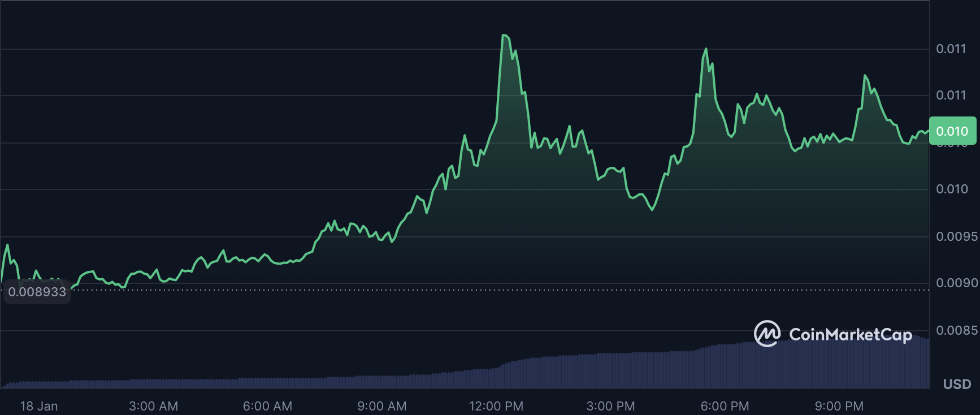Screen dimensions: 980x415
Task: Click the topmost 0.011 price axis label
Action: pos(951,49)
